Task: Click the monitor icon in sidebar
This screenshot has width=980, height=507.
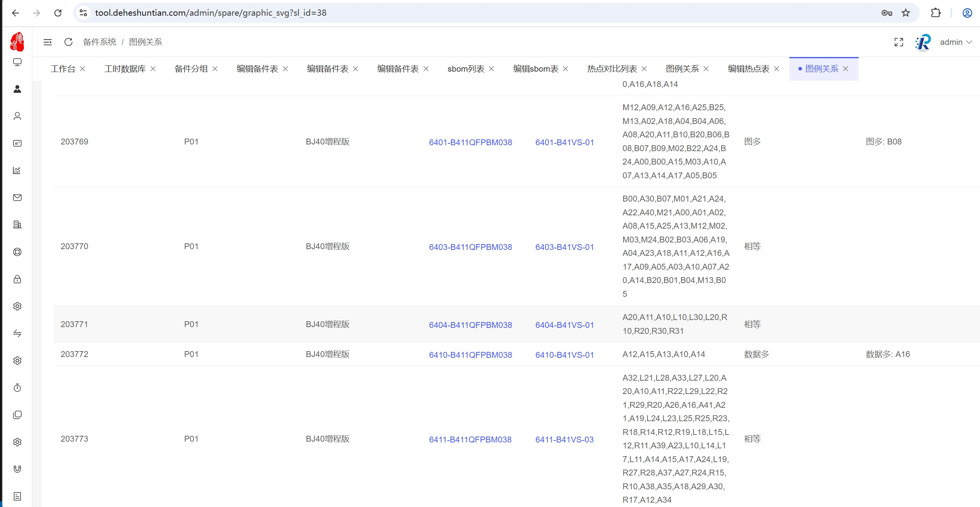Action: point(17,62)
